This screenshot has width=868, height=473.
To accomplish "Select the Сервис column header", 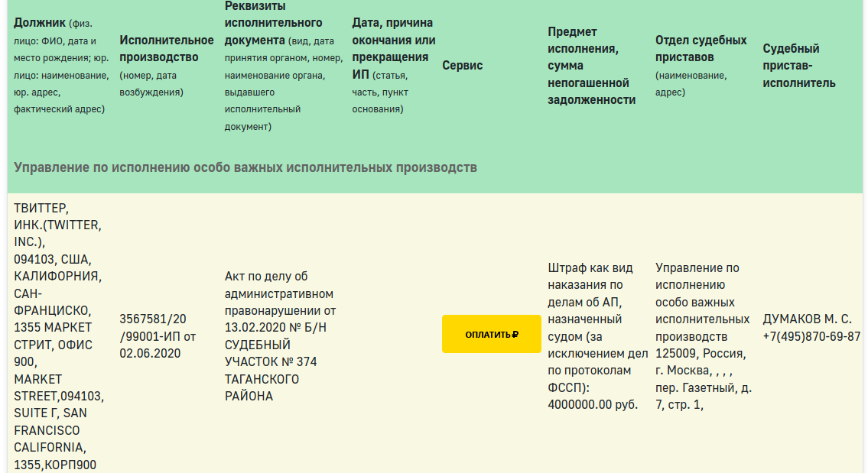I will point(462,66).
